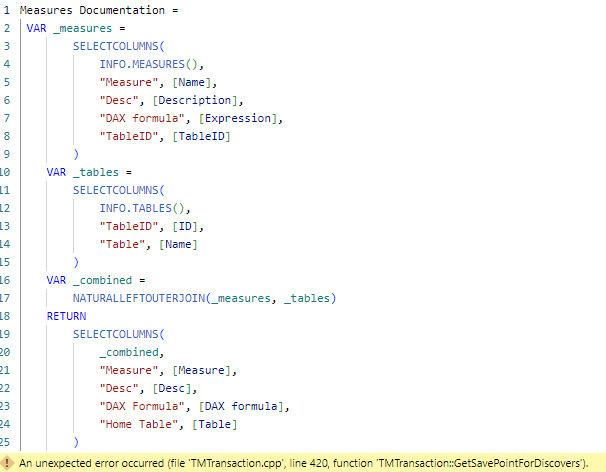Click 'VAR _measures =' on line 2

[76, 28]
